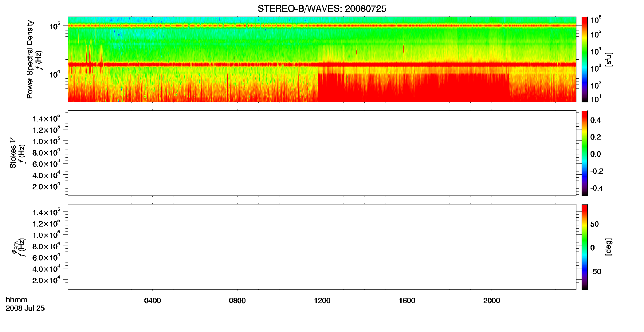
Task: Click the plot title STEREO-B/WAVES: 20080725
Action: click(322, 9)
